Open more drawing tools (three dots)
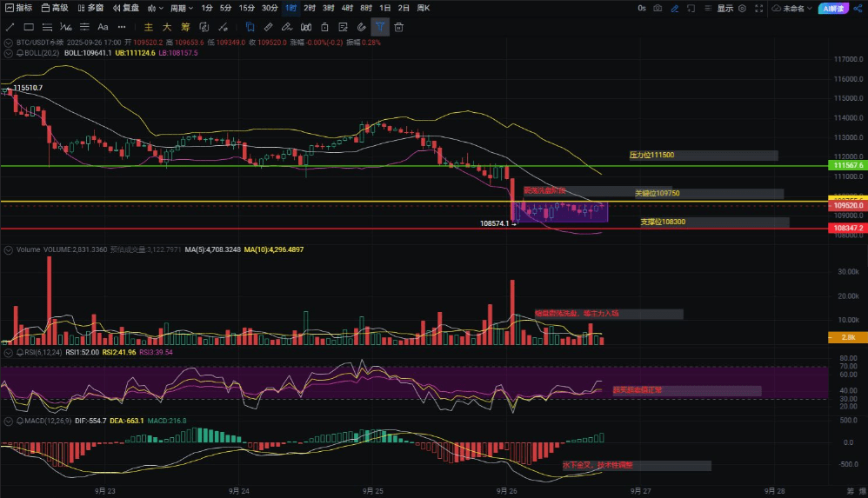The image size is (868, 498). tap(122, 27)
